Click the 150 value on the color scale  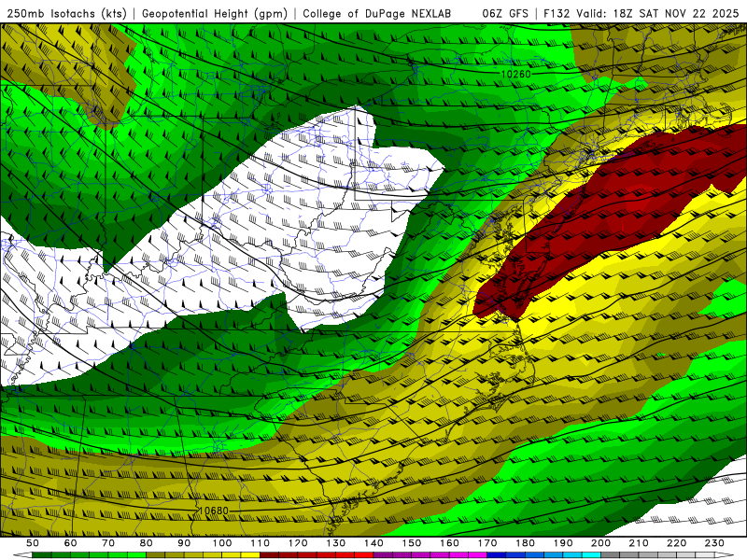pyautogui.click(x=412, y=543)
